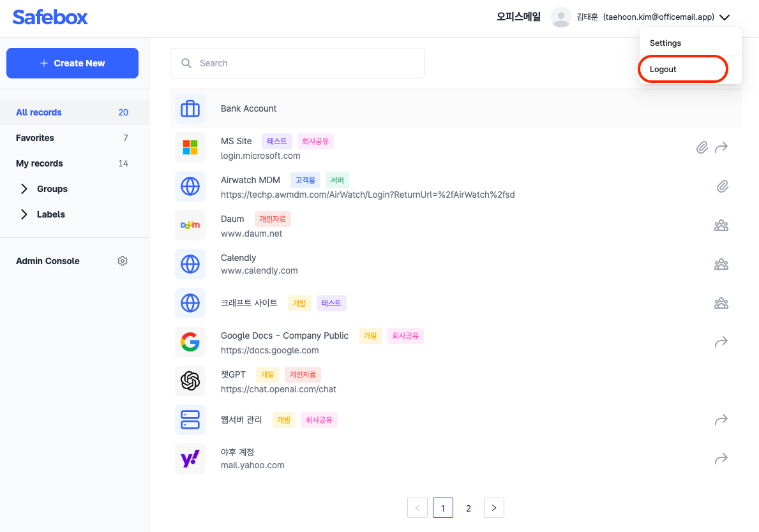Image resolution: width=759 pixels, height=532 pixels.
Task: Click the next page arrow button
Action: point(494,508)
